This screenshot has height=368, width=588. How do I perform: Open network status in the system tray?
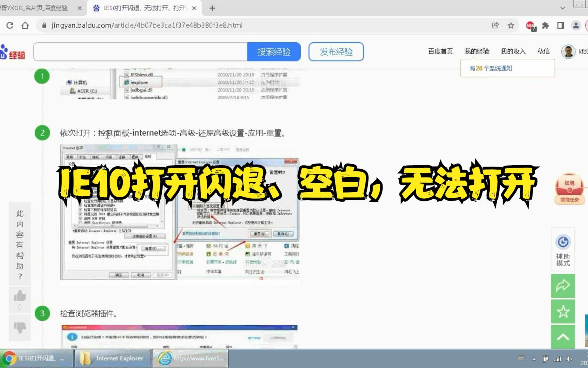pos(557,358)
